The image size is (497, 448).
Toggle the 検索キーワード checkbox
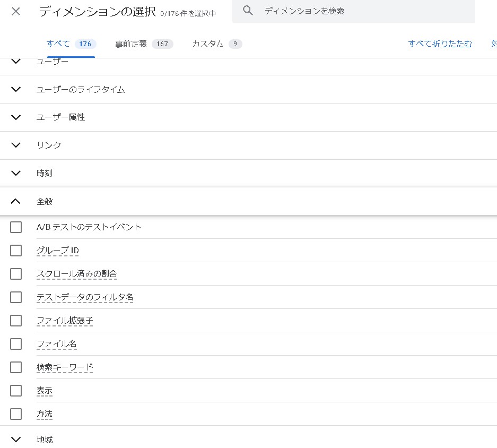[16, 367]
